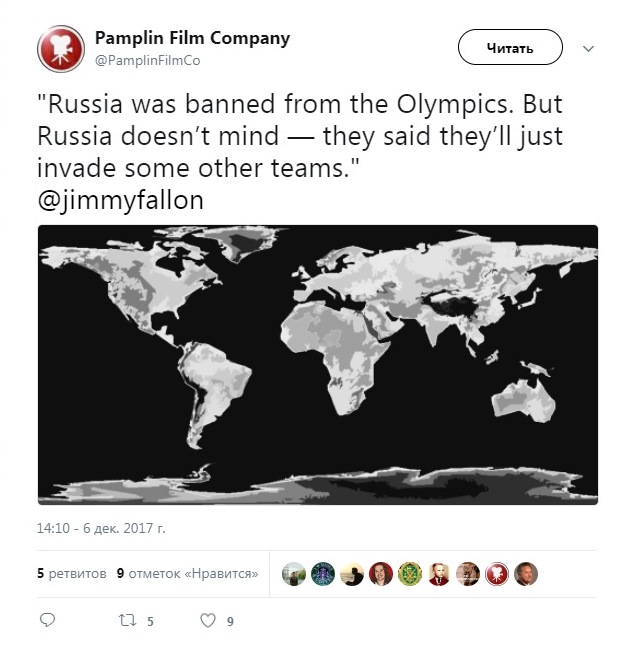This screenshot has width=629, height=655.
Task: Open the vintage suited man liker avatar
Action: (439, 573)
